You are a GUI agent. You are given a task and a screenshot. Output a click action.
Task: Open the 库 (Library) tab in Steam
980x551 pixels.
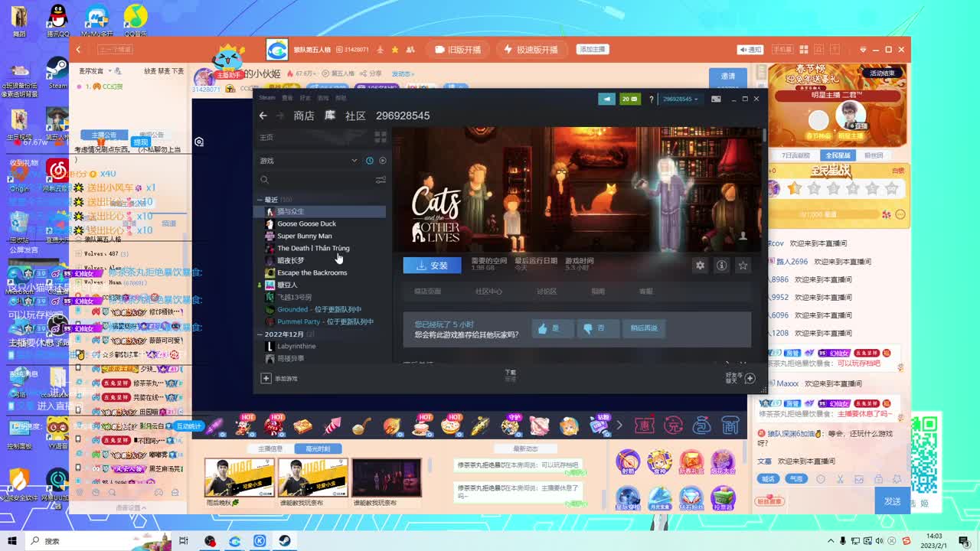330,116
